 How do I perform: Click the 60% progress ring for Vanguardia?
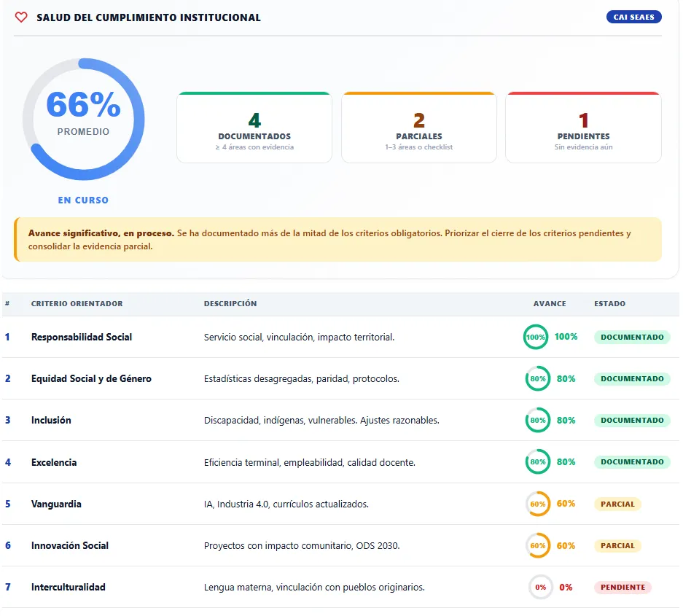[538, 504]
